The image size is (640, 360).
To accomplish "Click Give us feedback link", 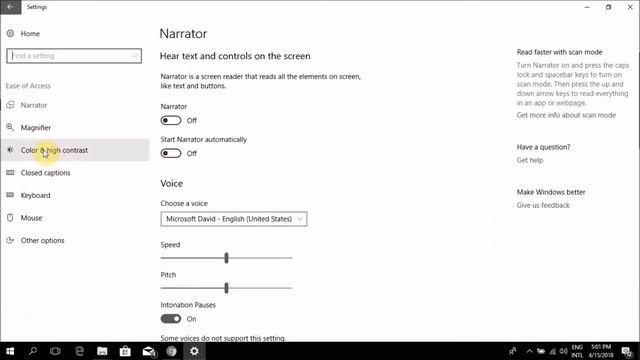I will pyautogui.click(x=543, y=205).
